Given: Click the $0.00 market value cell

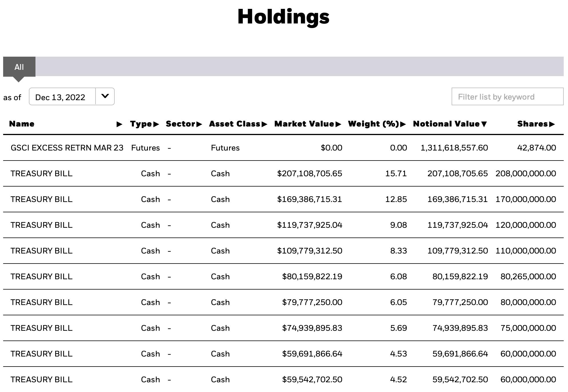Looking at the screenshot, I should [331, 148].
